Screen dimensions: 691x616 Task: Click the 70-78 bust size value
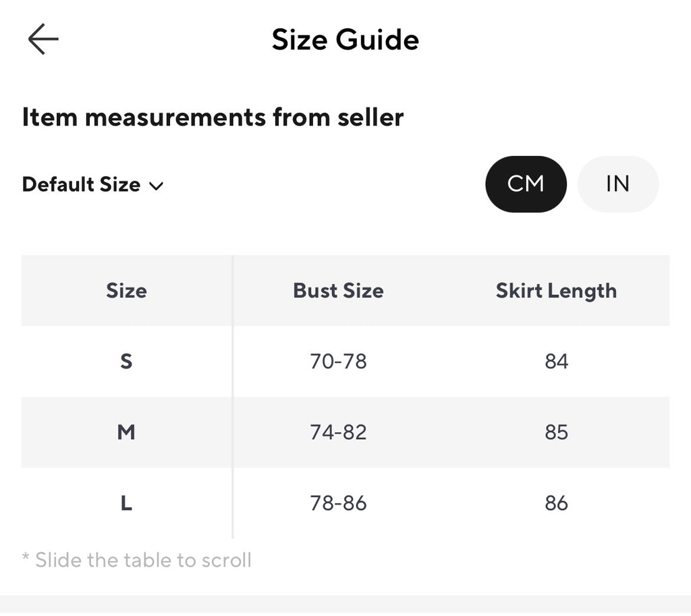click(x=339, y=362)
